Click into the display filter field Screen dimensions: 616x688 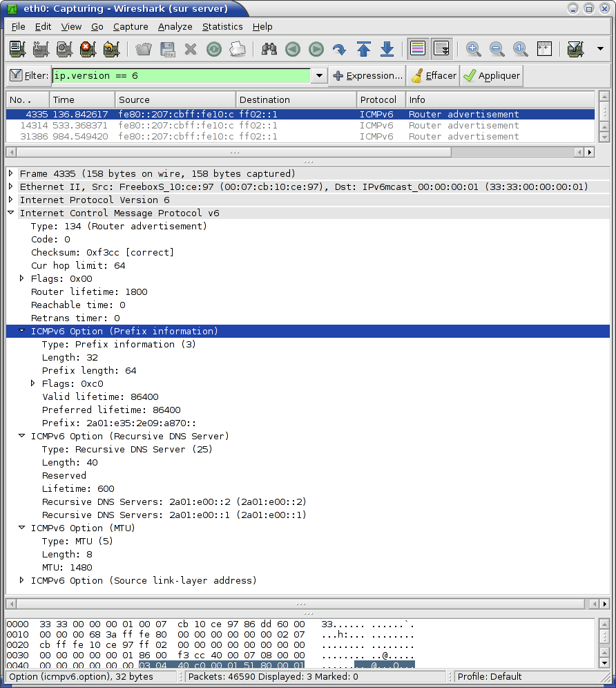tap(181, 75)
